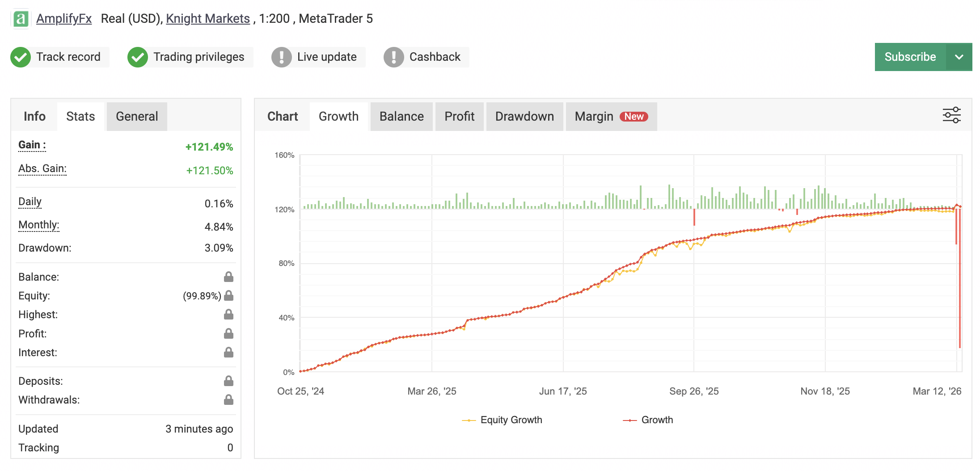Click the lock icon beside Balance
Screen dimensions: 980x471
coord(228,277)
